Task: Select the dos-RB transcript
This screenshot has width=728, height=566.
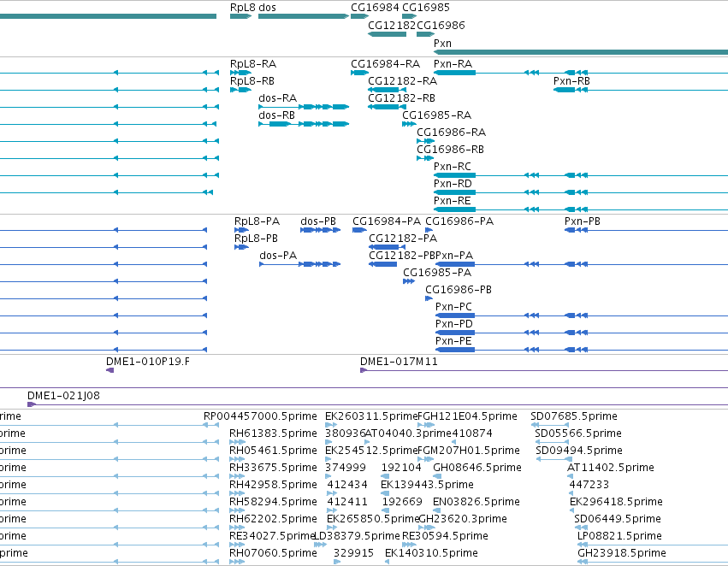Action: tap(304, 124)
